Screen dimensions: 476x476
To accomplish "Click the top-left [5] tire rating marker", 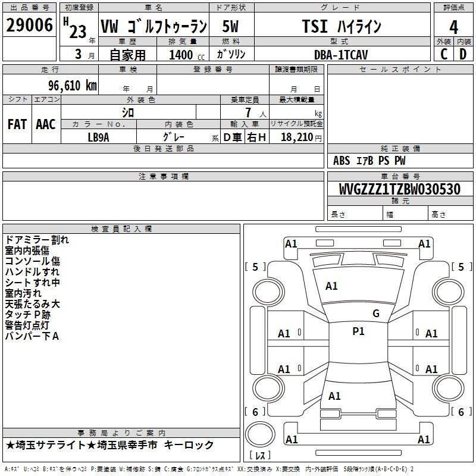I will pos(255,267).
